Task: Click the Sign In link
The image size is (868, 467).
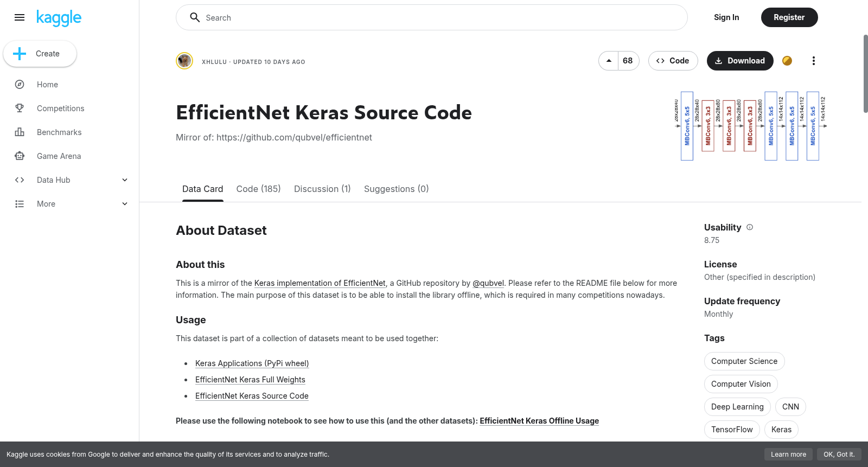Action: 726,17
